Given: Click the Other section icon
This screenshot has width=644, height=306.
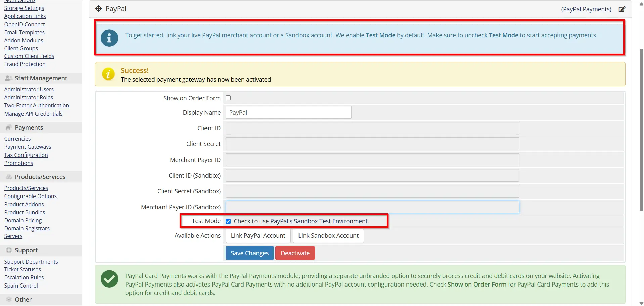Looking at the screenshot, I should [x=9, y=300].
